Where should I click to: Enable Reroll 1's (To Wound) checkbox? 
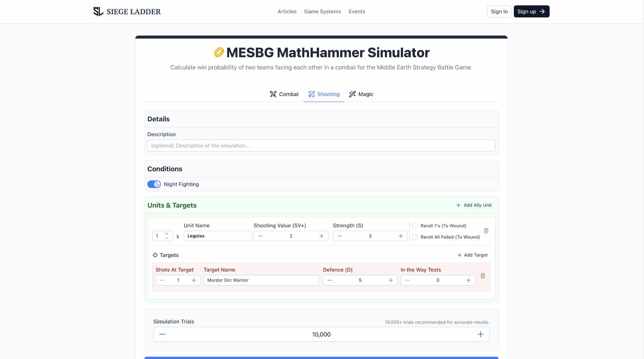(x=415, y=226)
